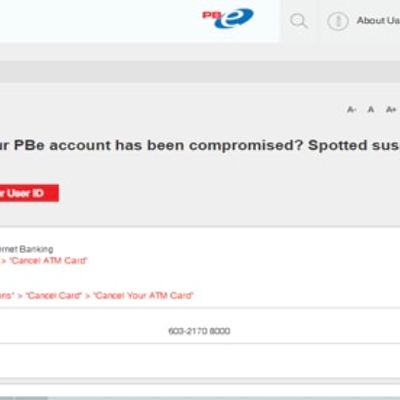The width and height of the screenshot is (400, 400).
Task: Follow the 'Cancel Card' breadcrumb link
Action: tap(53, 295)
